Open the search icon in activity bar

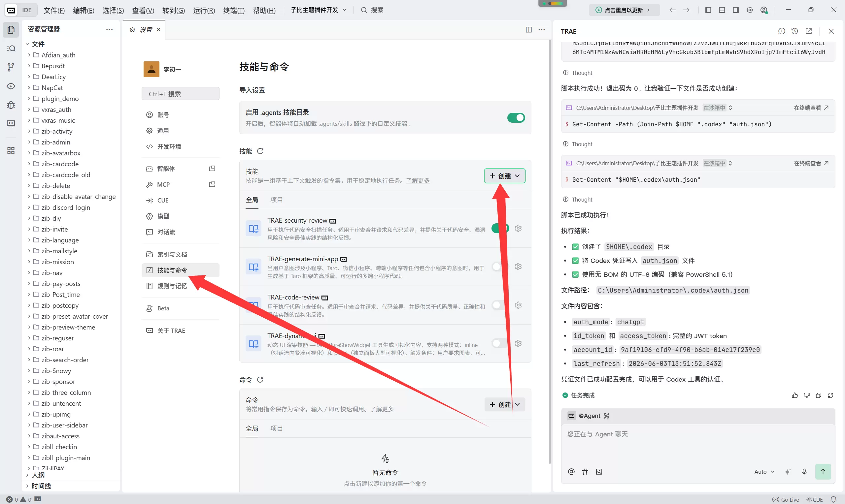pyautogui.click(x=11, y=48)
